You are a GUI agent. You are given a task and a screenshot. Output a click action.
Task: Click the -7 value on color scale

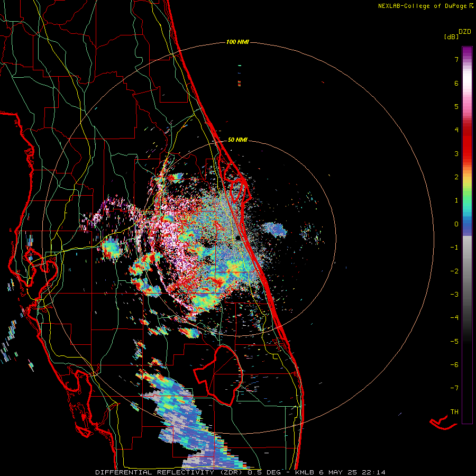click(454, 388)
